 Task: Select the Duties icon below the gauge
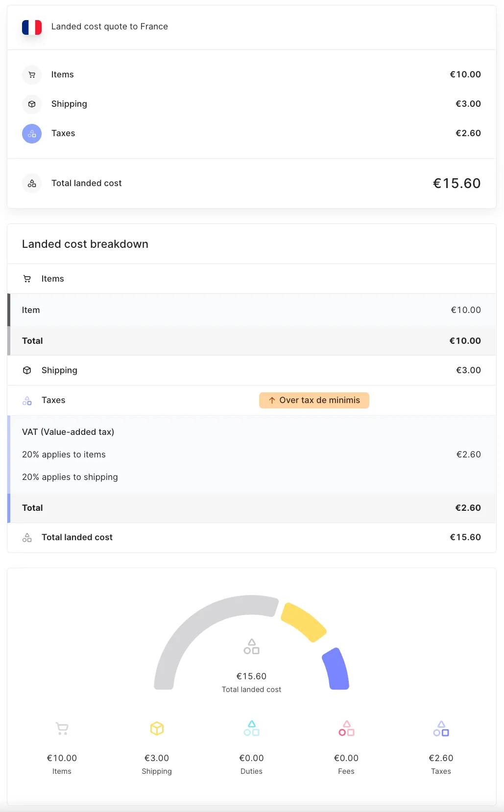(x=251, y=729)
